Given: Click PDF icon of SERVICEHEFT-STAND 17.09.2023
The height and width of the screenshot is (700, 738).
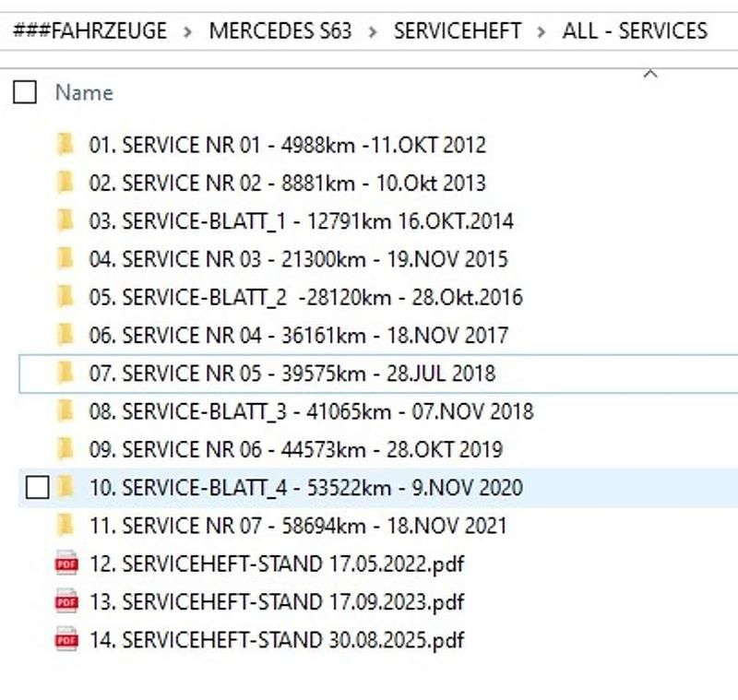Looking at the screenshot, I should click(66, 600).
